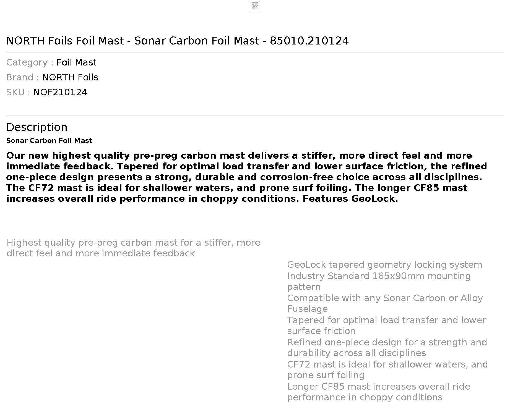The image size is (510, 420).
Task: Click the GeoLock tapered geometry feature line
Action: pos(384,265)
